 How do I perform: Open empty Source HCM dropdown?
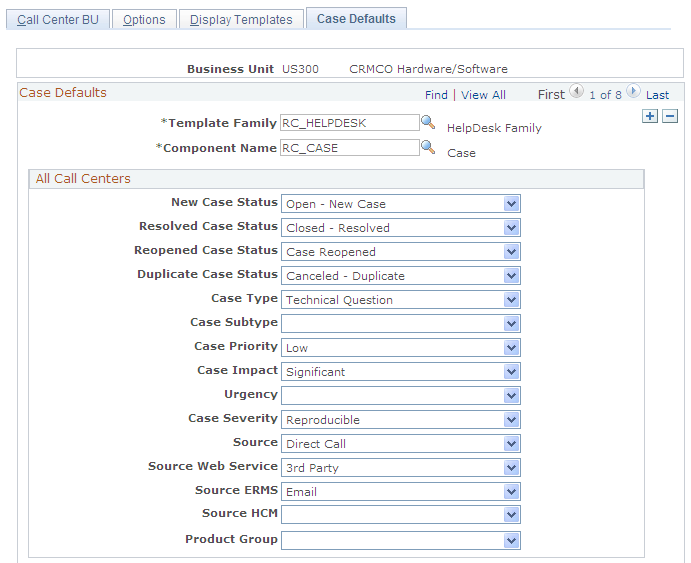pos(401,515)
